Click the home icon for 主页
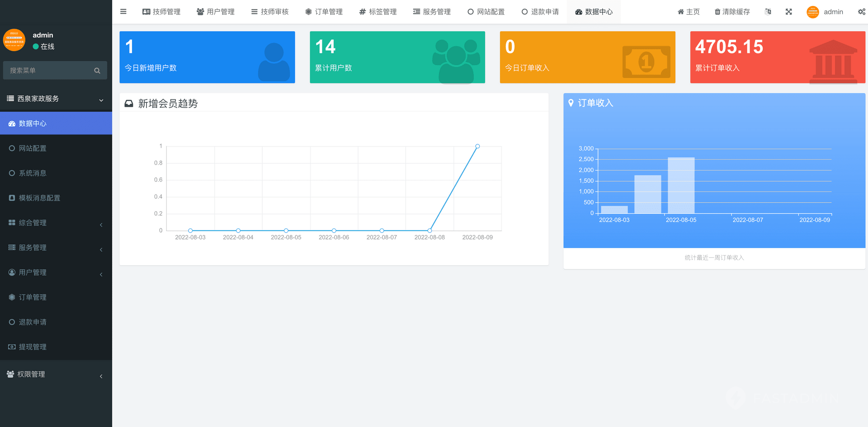This screenshot has height=427, width=868. pyautogui.click(x=680, y=12)
